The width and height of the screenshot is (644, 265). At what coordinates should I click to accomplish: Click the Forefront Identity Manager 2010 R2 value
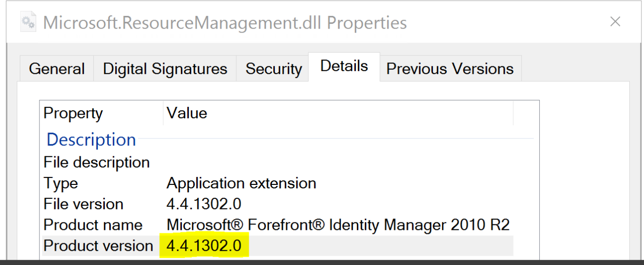pos(338,224)
